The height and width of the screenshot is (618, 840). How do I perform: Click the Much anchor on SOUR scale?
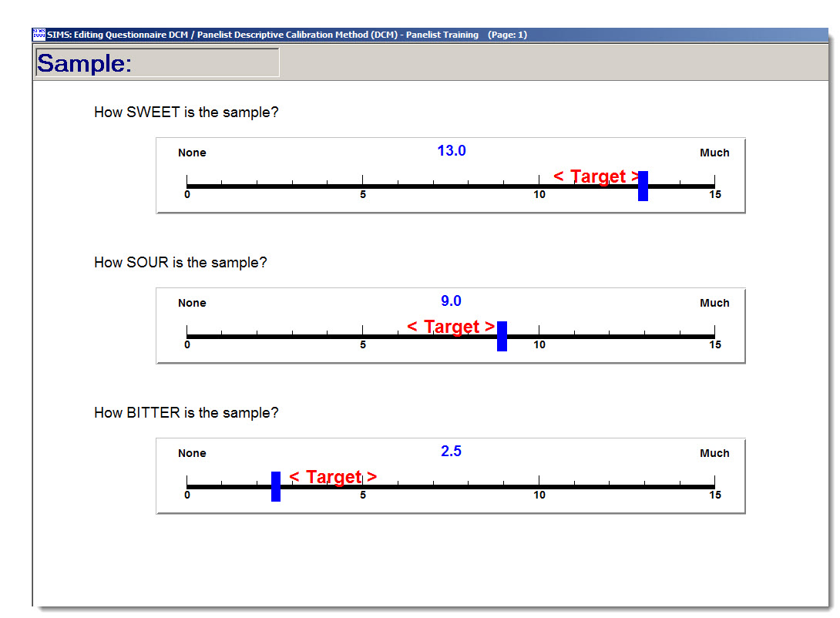pos(714,303)
